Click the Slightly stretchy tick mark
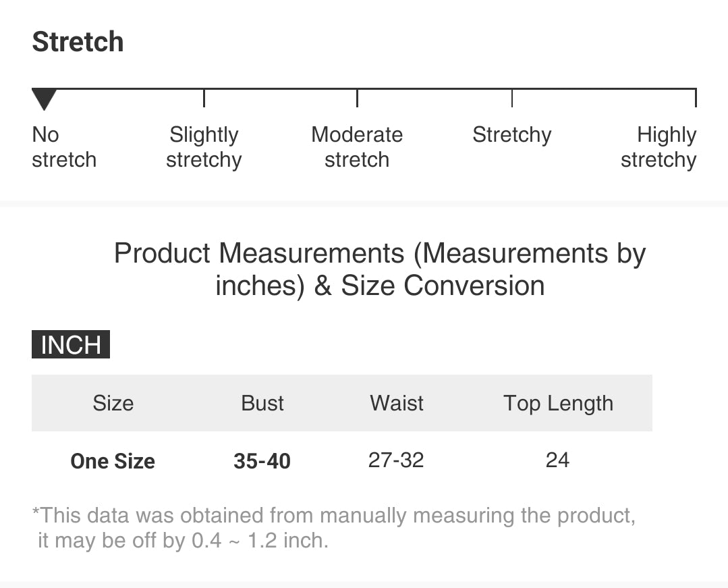Image resolution: width=728 pixels, height=588 pixels. coord(204,98)
